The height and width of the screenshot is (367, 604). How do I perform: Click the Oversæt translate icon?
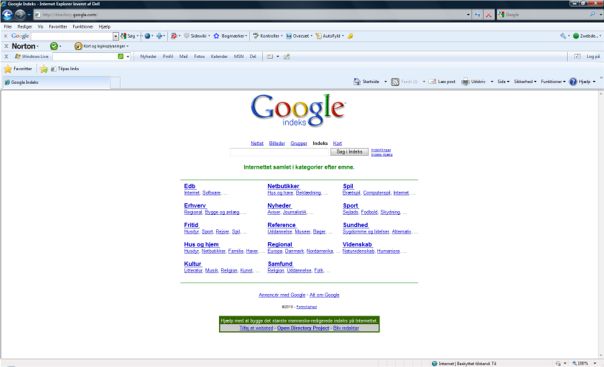pyautogui.click(x=289, y=36)
